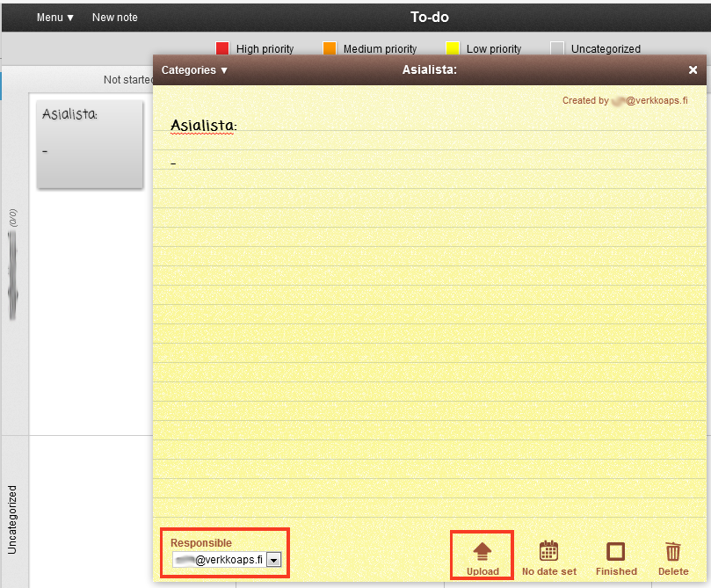The width and height of the screenshot is (711, 588).
Task: Click the trash can Delete icon
Action: 673,552
